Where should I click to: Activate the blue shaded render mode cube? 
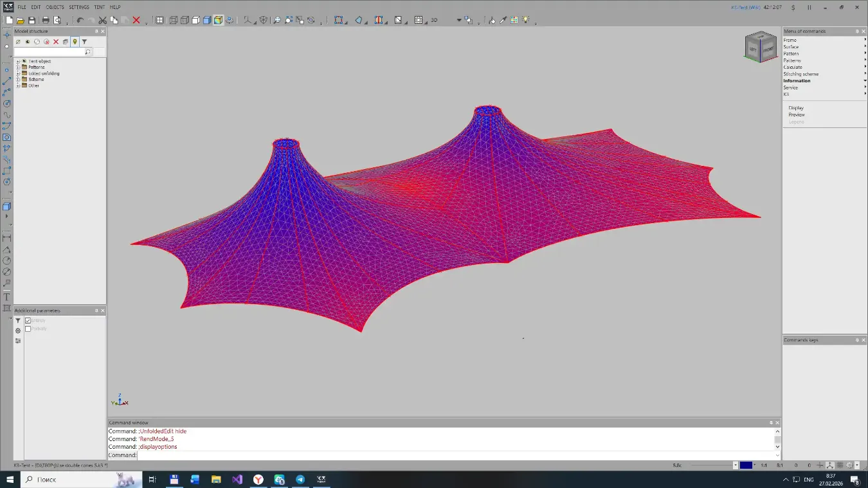point(207,20)
